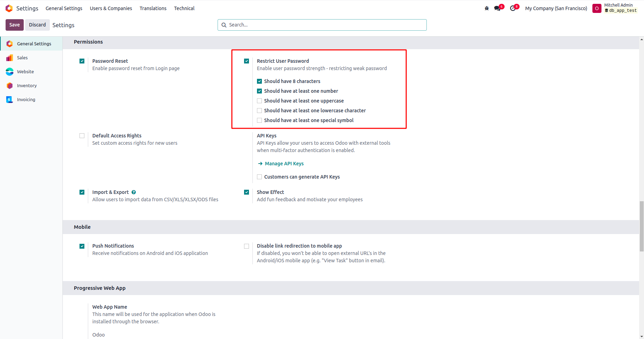Open the activities clock icon

pos(513,8)
